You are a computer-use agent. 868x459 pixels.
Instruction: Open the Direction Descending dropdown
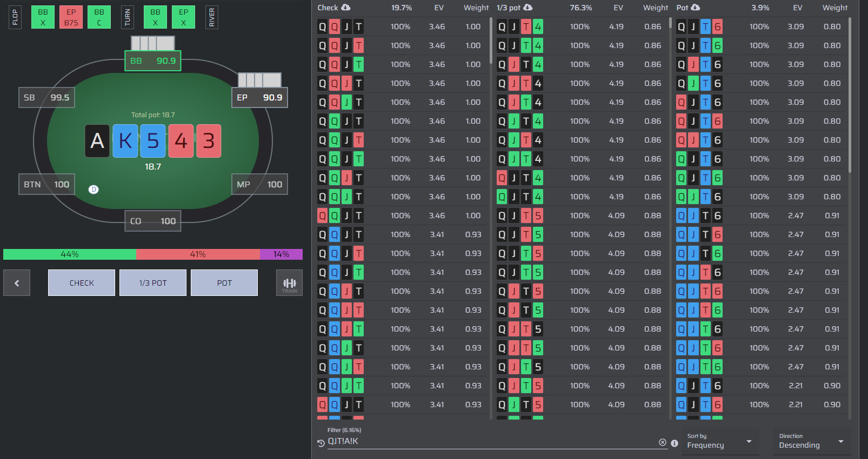pyautogui.click(x=812, y=441)
